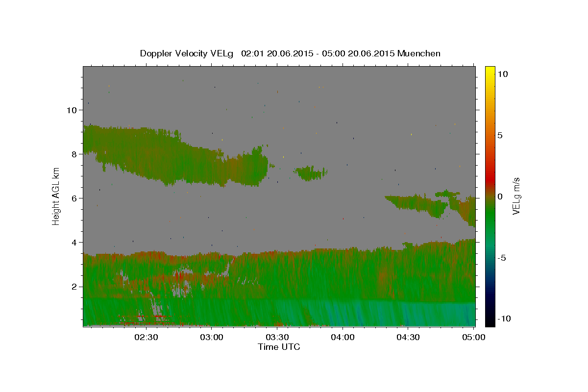Image resolution: width=588 pixels, height=392 pixels.
Task: Click the colorbar label '-5'
Action: pos(503,258)
